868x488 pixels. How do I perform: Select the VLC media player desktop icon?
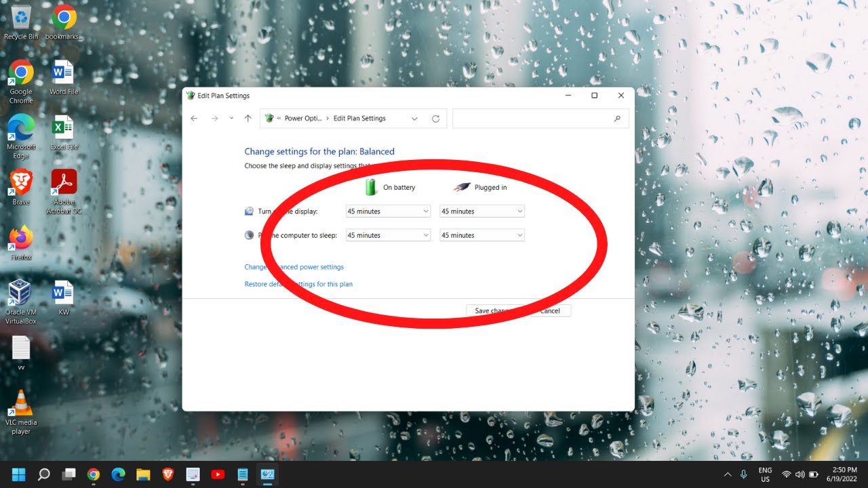21,412
